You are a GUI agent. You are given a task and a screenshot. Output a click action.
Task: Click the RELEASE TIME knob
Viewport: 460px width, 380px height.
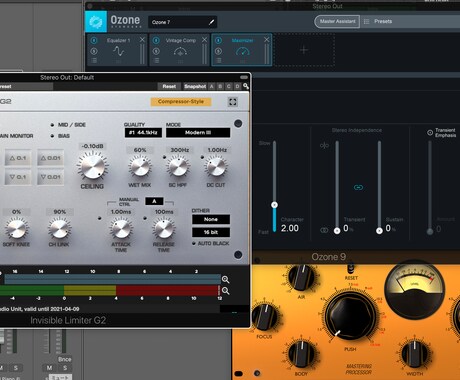164,228
